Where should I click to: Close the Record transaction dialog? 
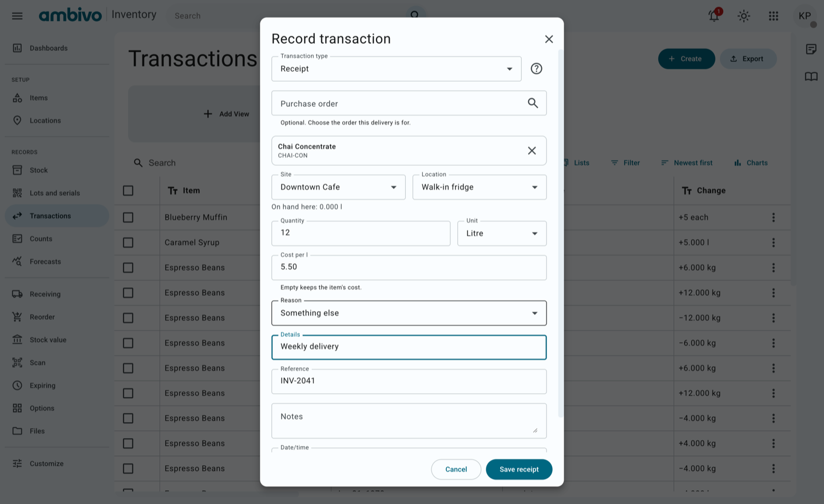(x=549, y=39)
